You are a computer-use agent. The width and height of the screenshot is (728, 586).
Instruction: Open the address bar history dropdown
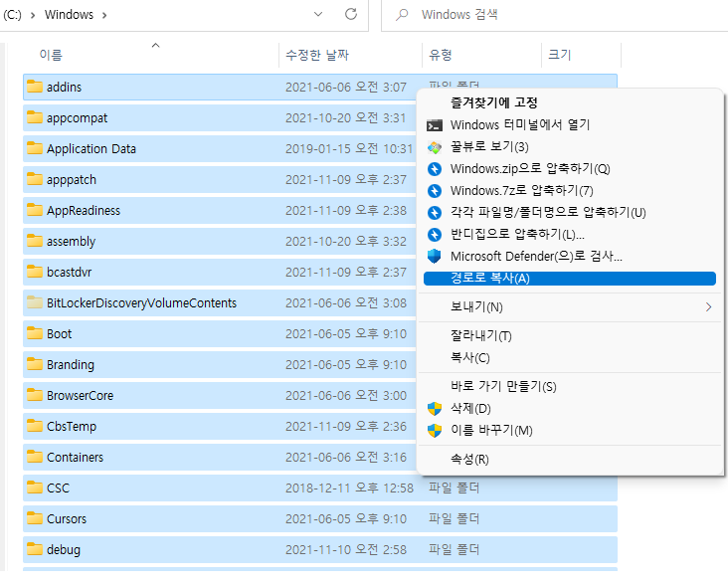click(x=318, y=14)
